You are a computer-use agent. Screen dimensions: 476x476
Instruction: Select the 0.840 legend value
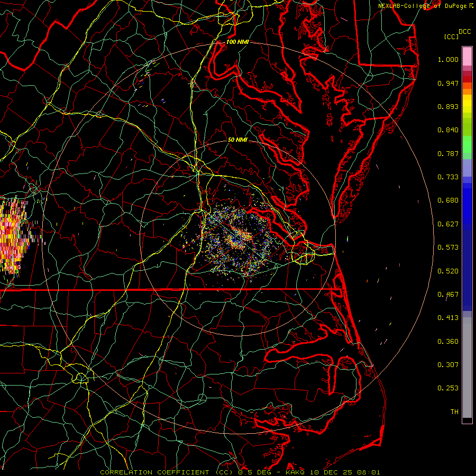point(448,130)
